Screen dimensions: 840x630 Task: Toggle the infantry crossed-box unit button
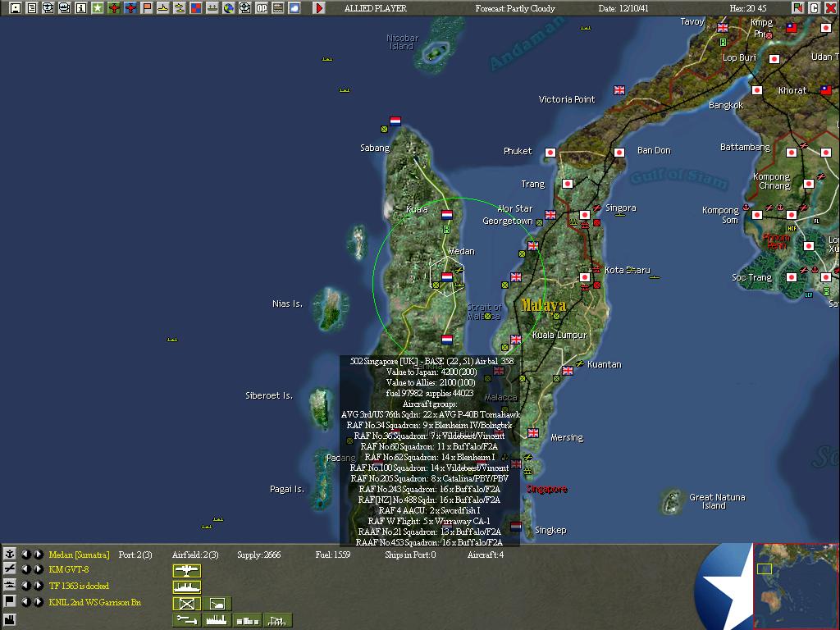point(187,604)
